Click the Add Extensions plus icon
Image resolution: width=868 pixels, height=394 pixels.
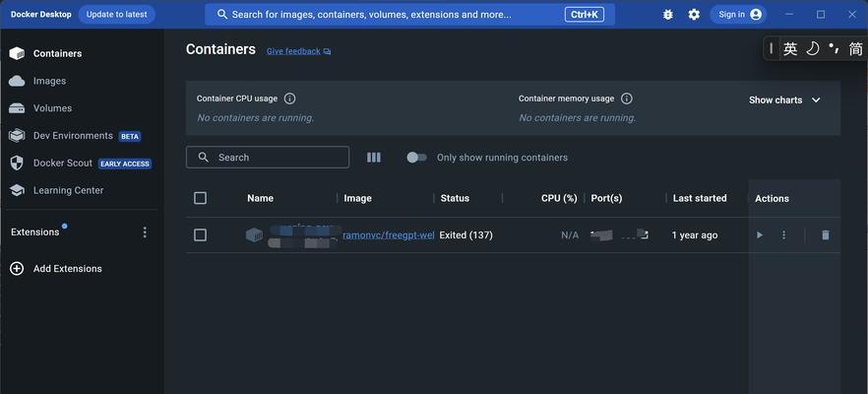[17, 269]
